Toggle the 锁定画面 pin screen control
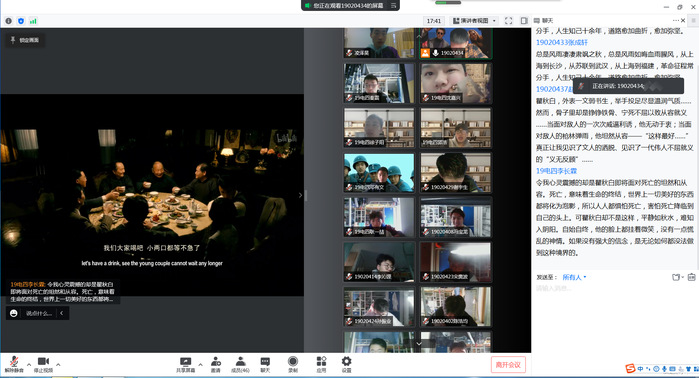 coord(25,40)
